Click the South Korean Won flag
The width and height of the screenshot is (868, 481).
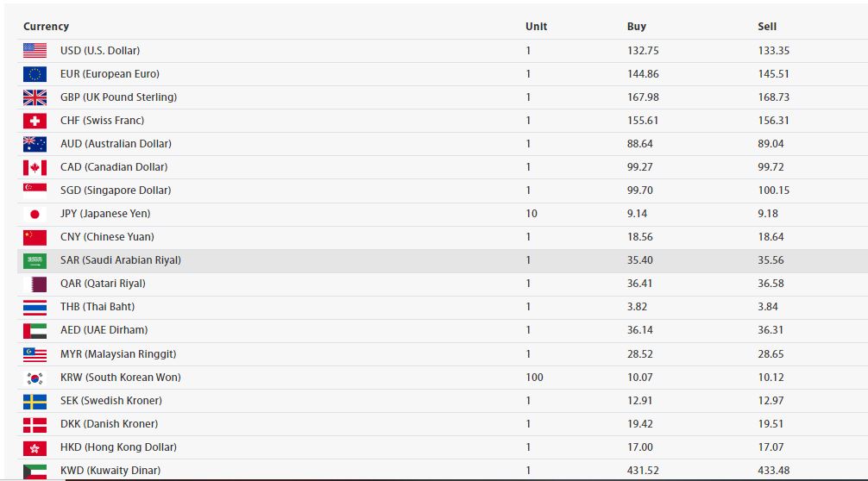click(35, 378)
